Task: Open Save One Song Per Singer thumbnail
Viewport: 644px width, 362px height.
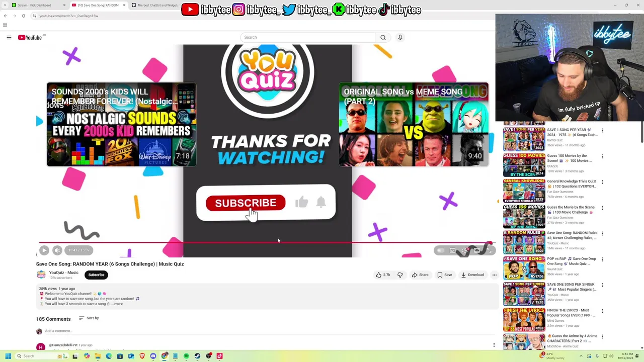Action: click(x=524, y=294)
